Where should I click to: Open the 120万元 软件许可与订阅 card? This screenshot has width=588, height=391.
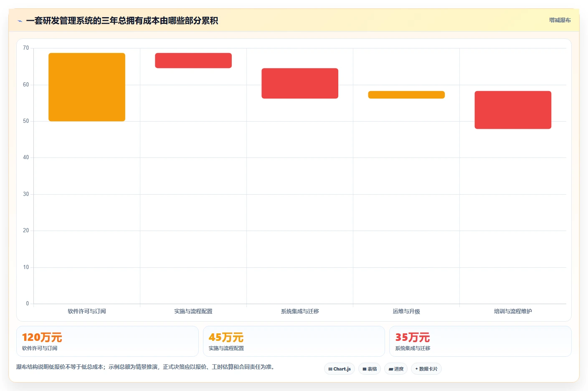(107, 341)
